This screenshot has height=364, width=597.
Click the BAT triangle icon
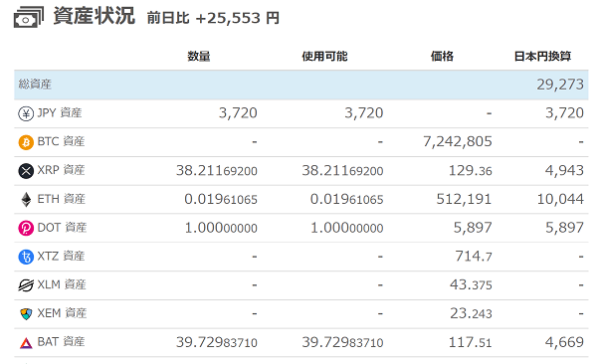pos(26,343)
